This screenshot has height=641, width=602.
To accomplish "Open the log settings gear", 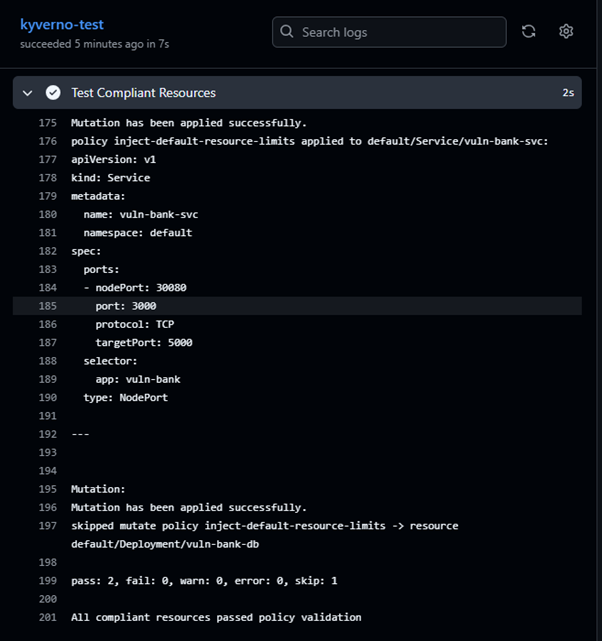I will pyautogui.click(x=566, y=32).
